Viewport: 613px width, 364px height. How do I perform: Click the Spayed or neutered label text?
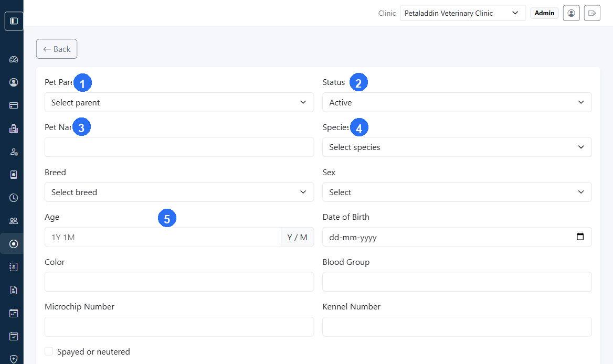click(x=93, y=351)
